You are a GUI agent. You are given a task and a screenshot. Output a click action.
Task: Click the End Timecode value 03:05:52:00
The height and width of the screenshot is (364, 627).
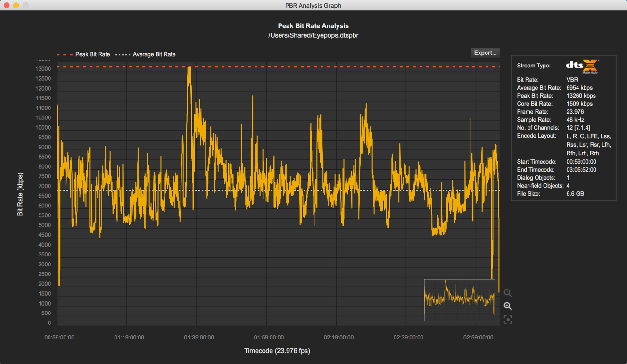[x=581, y=170]
